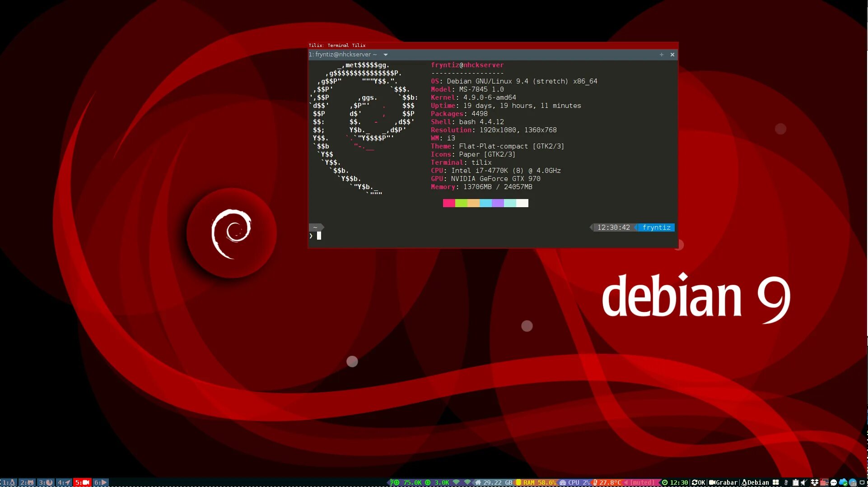Switch to workspace 1 with penguin icon

tap(9, 482)
